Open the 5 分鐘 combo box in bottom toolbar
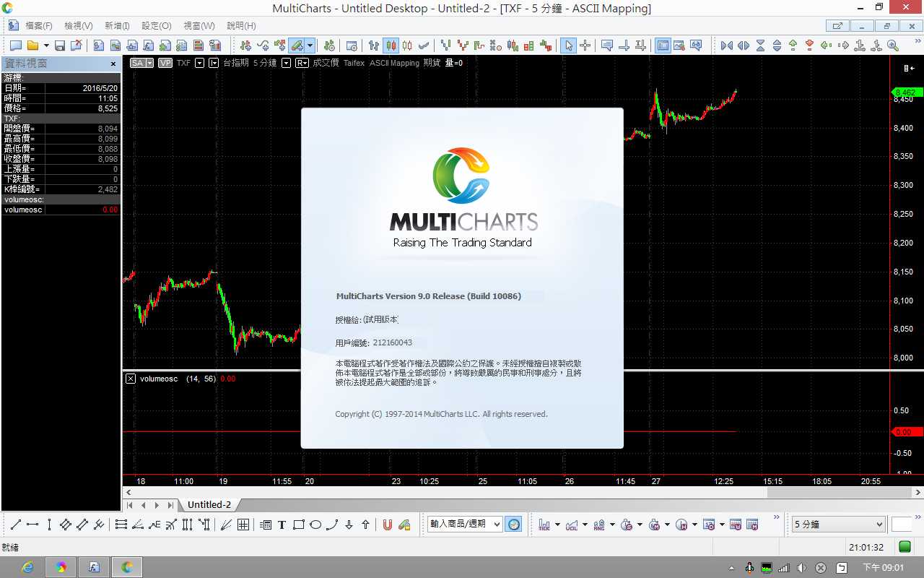 [838, 525]
